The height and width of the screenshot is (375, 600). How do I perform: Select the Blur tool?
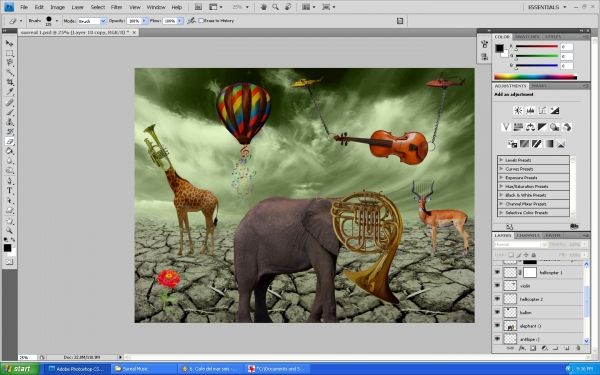click(x=9, y=160)
